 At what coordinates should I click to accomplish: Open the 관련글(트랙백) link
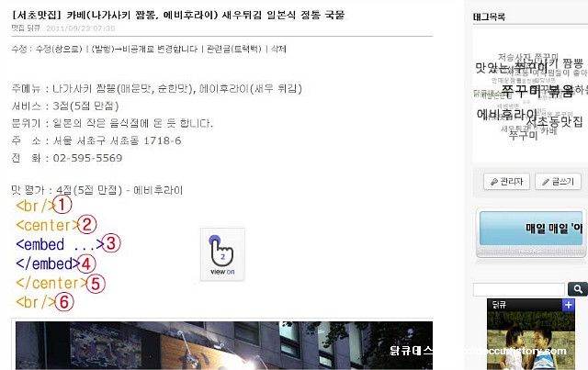click(233, 49)
